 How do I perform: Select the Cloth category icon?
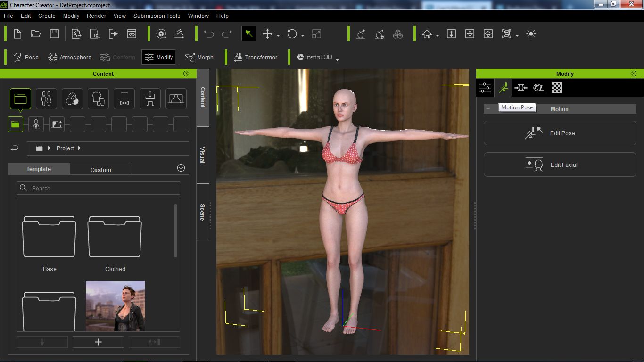pyautogui.click(x=98, y=99)
